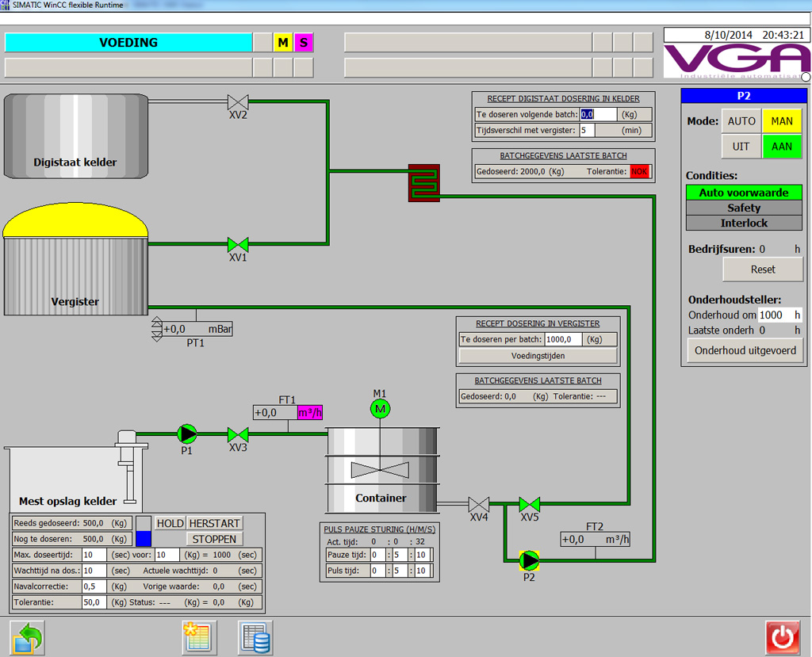Select the XV5 valve symbol
Viewport: 812px width, 657px height.
[x=529, y=504]
